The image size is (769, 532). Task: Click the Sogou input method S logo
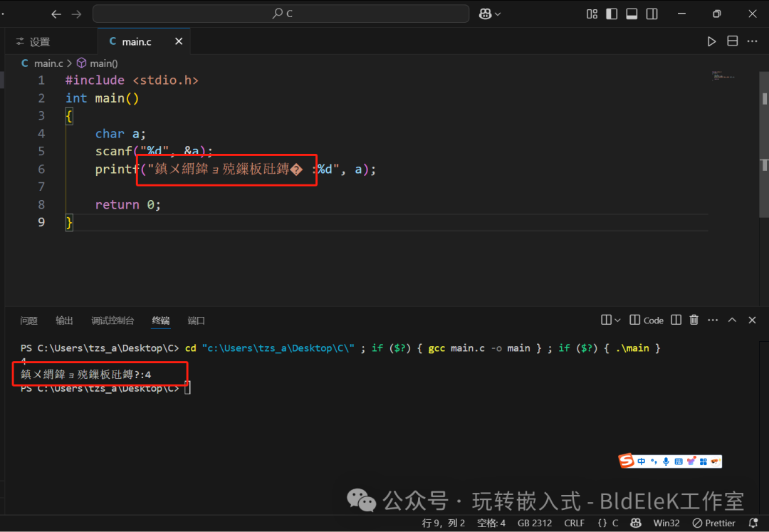(x=627, y=460)
